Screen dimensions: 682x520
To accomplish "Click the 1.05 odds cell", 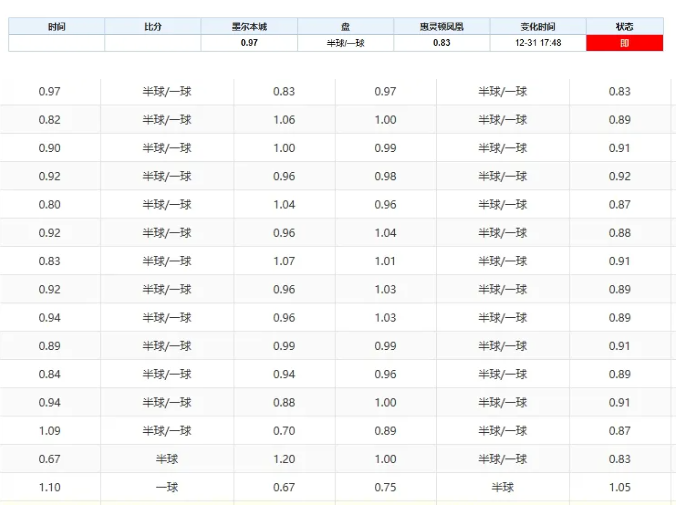I will (620, 487).
